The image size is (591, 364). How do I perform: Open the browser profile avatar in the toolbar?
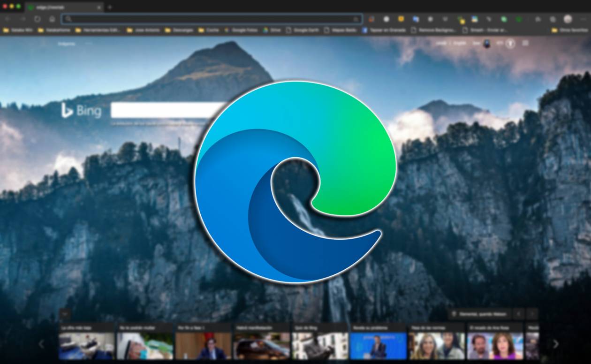568,19
